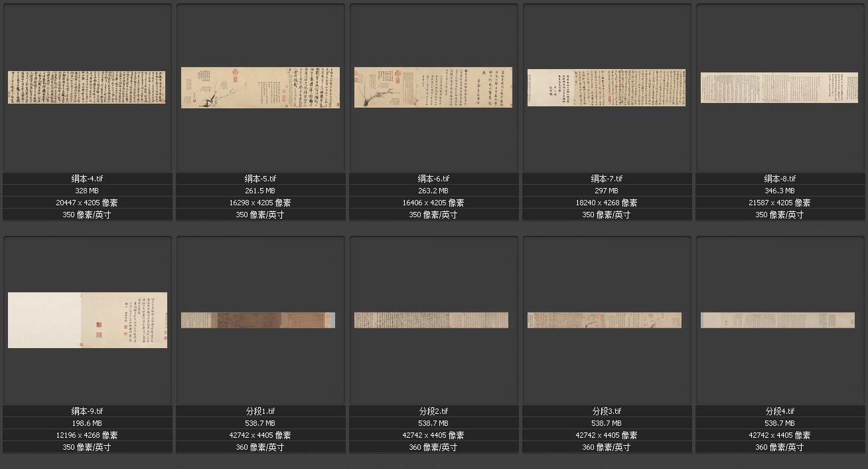
Task: Click the 分段2.tif scroll thumbnail
Action: coord(431,320)
